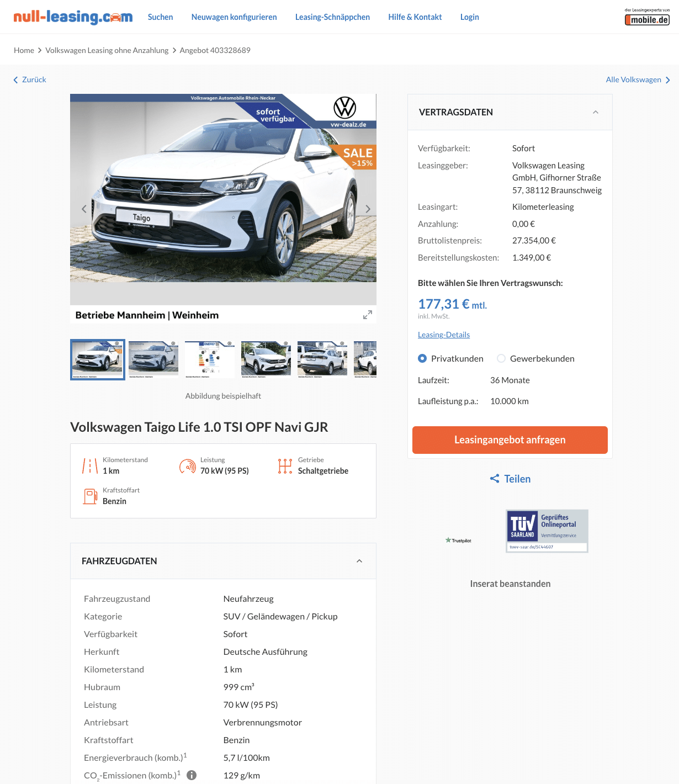
Task: Go to Alle Volkswagen listings
Action: coord(638,80)
